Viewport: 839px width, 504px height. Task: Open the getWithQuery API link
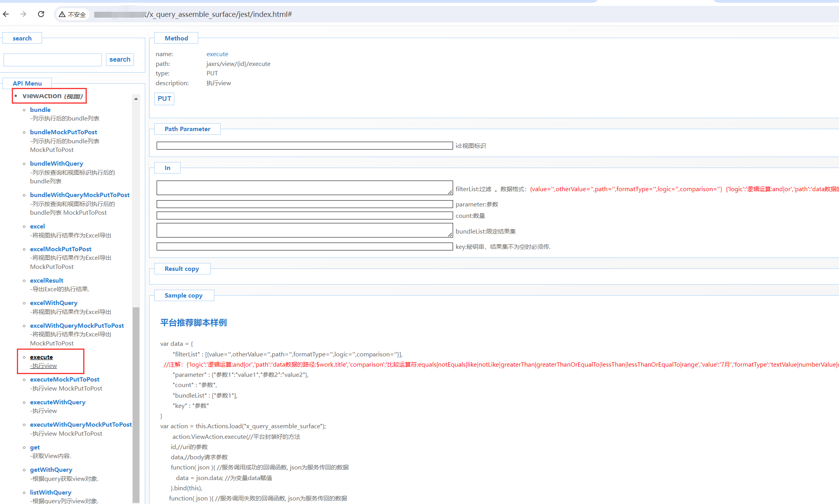51,469
